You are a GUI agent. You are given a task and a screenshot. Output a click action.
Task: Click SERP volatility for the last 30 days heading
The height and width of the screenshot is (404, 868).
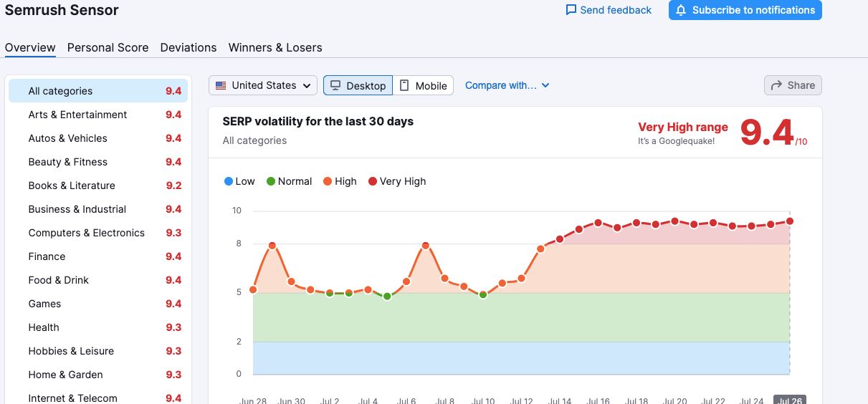318,121
